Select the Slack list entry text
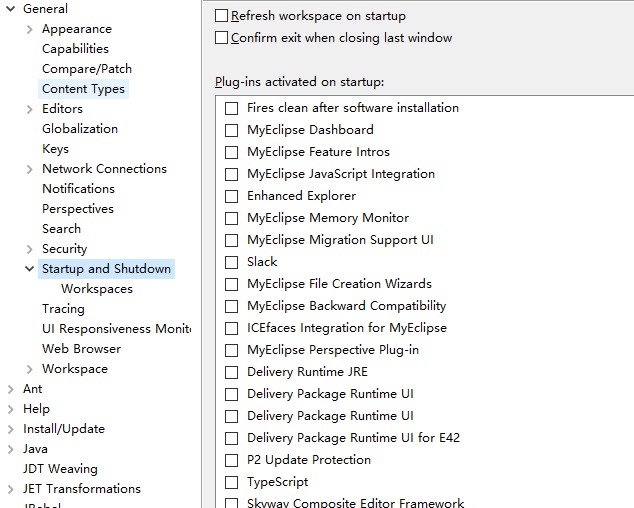 pyautogui.click(x=262, y=262)
